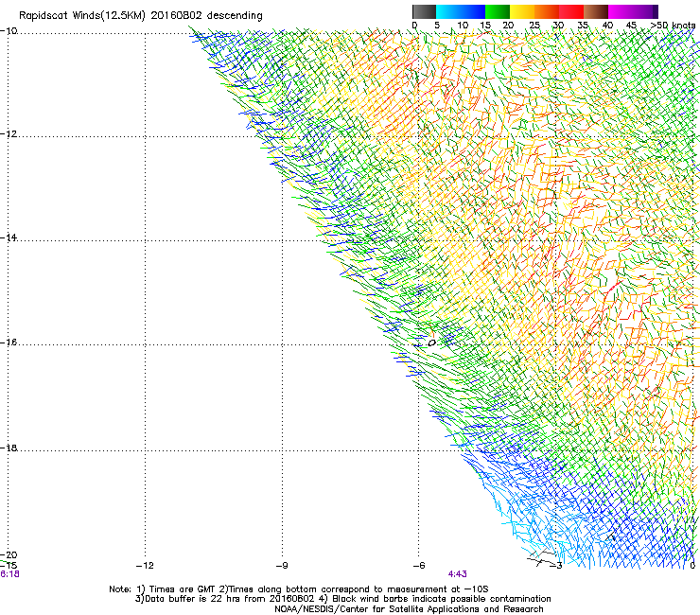Viewport: 700px width, 615px height.
Task: Click the 'Data buffer is 22 hrs' note
Action: click(x=224, y=599)
